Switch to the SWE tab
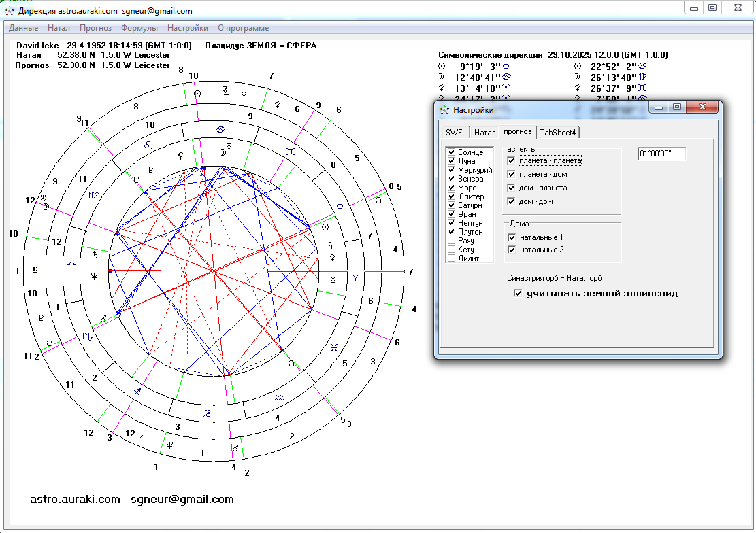The image size is (756, 533). (454, 132)
